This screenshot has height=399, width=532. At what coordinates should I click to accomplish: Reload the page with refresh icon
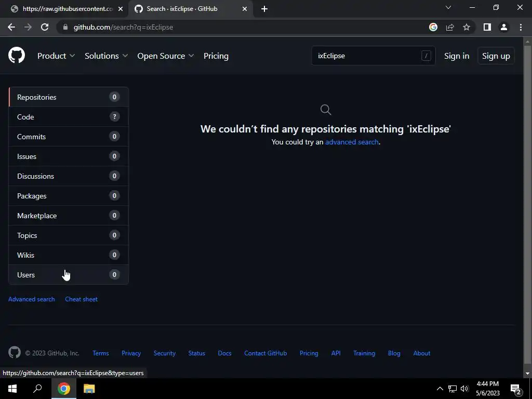tap(45, 27)
